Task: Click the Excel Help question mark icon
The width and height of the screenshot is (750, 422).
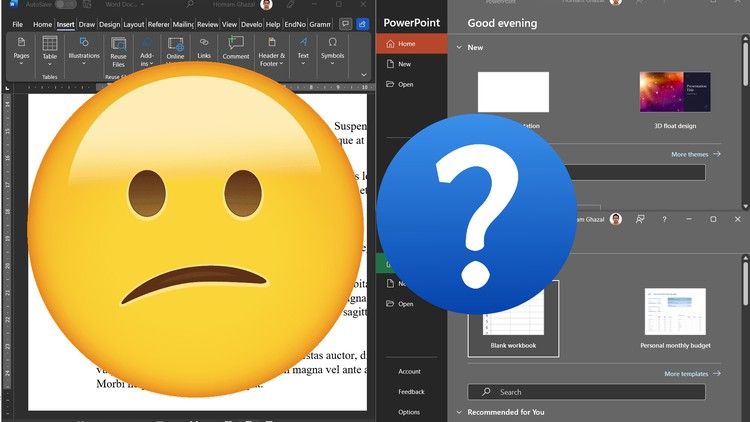Action: tap(664, 219)
